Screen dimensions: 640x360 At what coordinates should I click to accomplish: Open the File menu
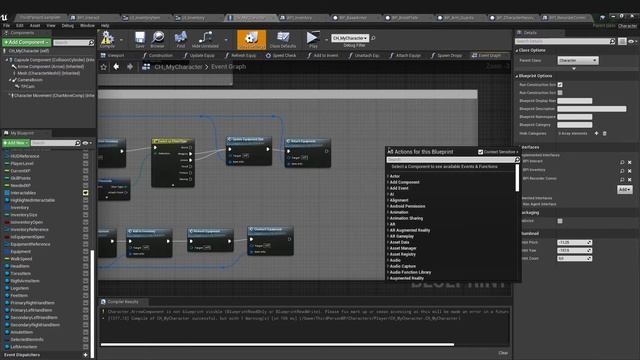click(6, 25)
